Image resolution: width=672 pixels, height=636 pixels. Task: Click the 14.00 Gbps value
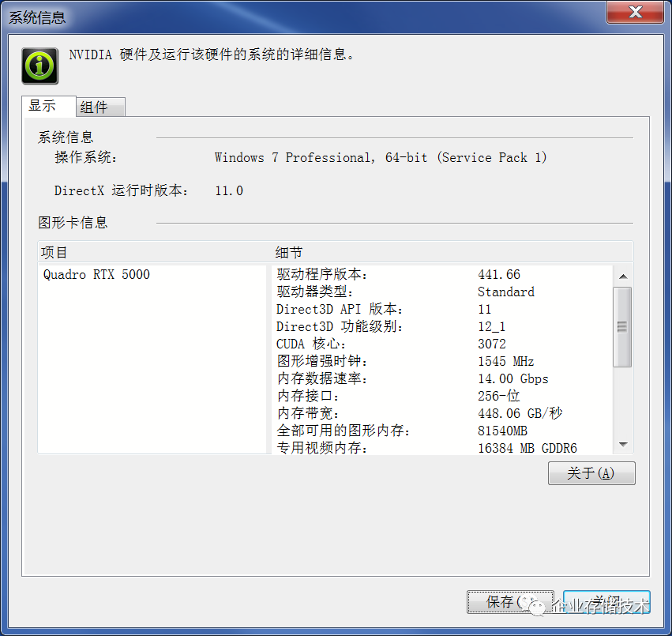pyautogui.click(x=513, y=378)
